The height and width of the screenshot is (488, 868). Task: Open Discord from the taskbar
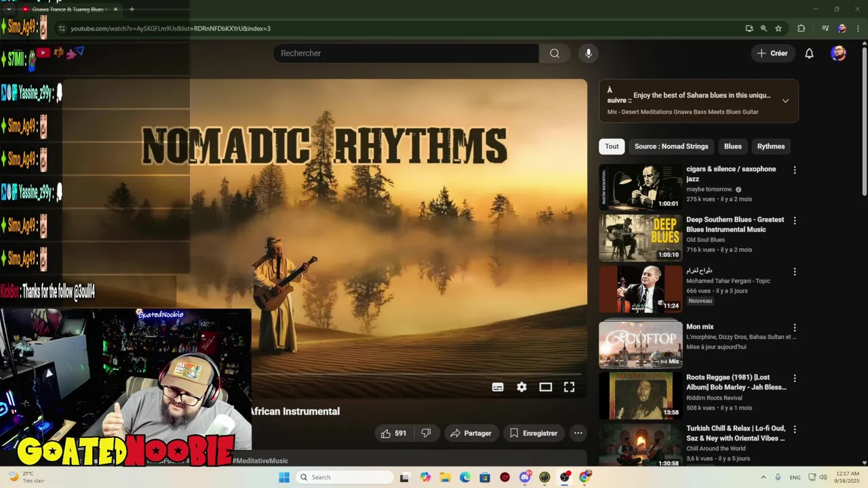pos(525,477)
